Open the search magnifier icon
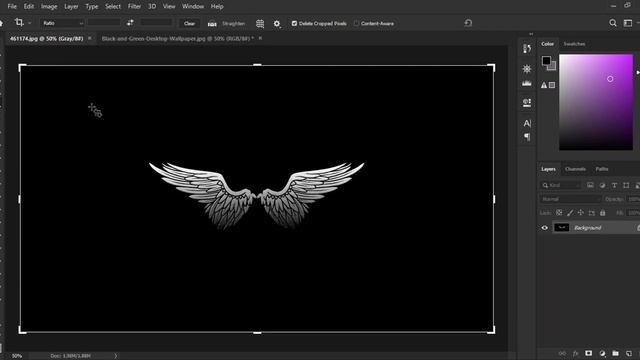Screen dimensions: 640x360 coord(613,23)
